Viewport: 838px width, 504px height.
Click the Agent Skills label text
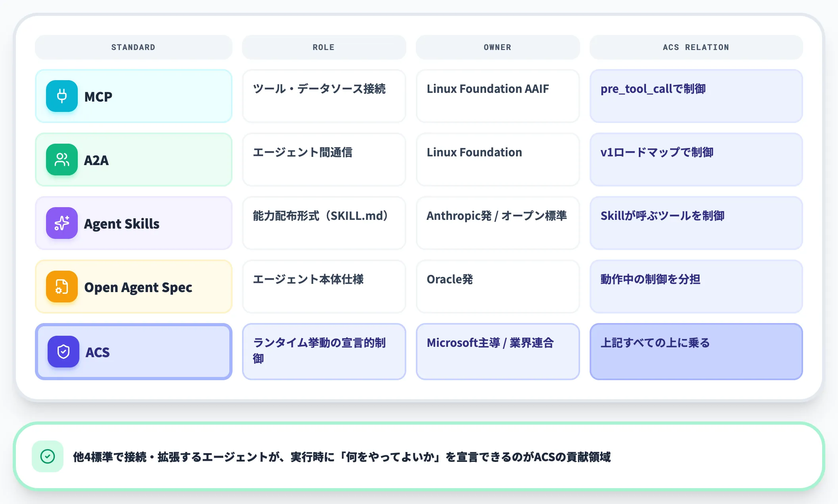122,223
